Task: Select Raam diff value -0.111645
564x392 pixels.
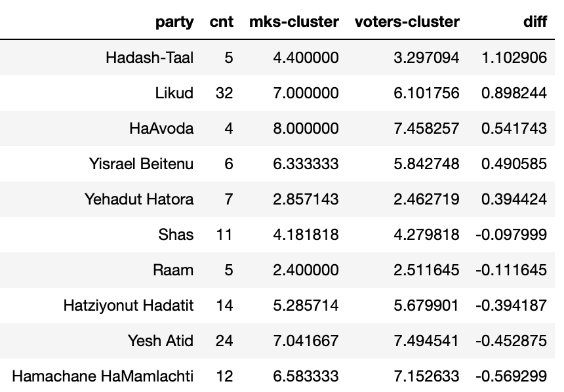Action: [x=512, y=270]
